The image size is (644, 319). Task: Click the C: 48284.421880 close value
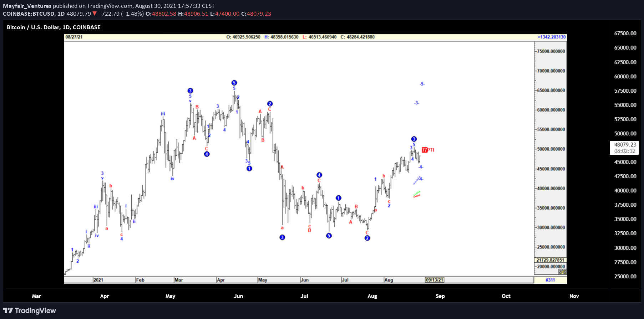pyautogui.click(x=358, y=37)
